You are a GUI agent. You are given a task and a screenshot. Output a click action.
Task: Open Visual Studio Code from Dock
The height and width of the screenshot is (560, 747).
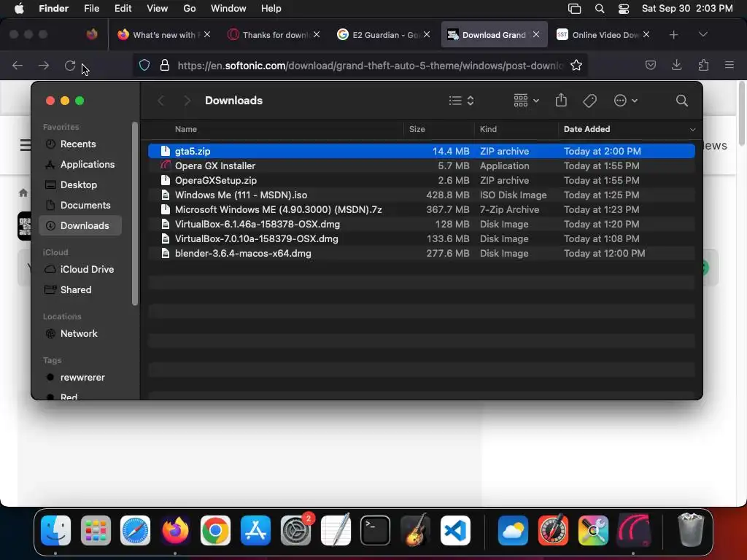click(455, 530)
